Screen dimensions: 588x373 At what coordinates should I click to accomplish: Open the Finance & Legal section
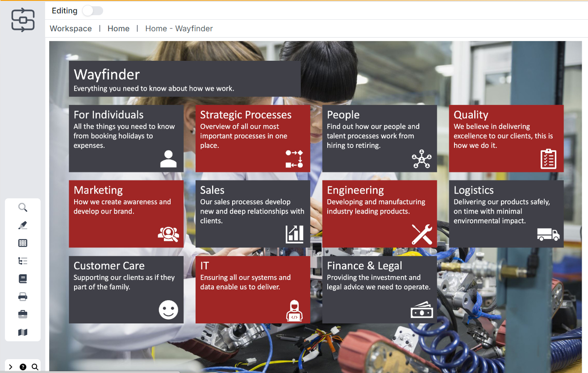click(x=379, y=289)
